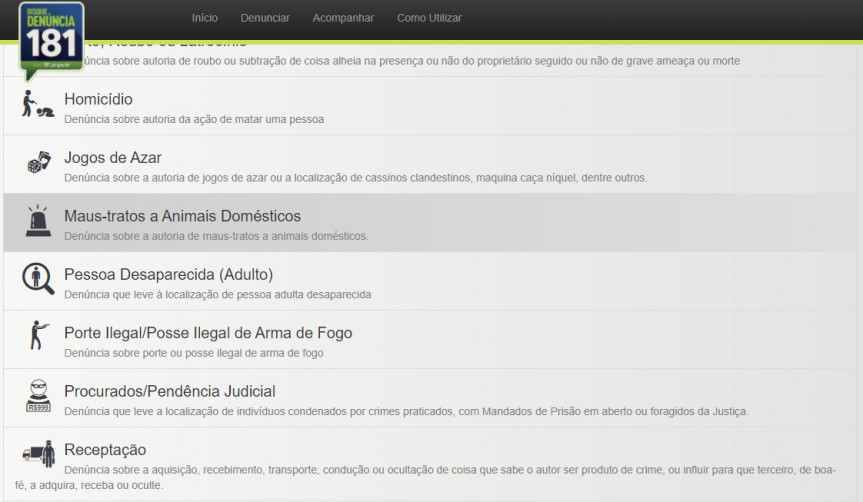The width and height of the screenshot is (863, 502).
Task: Open the Como Utilizar page
Action: coord(429,18)
